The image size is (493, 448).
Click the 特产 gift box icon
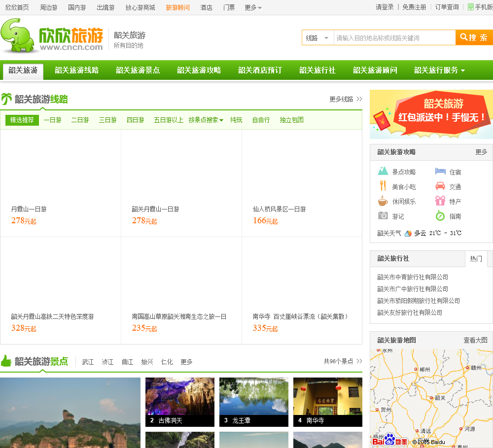440,201
